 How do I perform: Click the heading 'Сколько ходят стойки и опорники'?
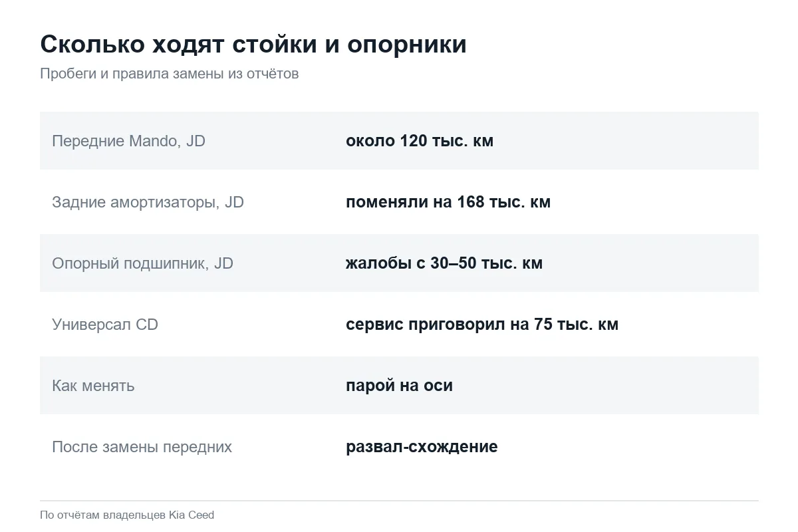click(x=253, y=45)
